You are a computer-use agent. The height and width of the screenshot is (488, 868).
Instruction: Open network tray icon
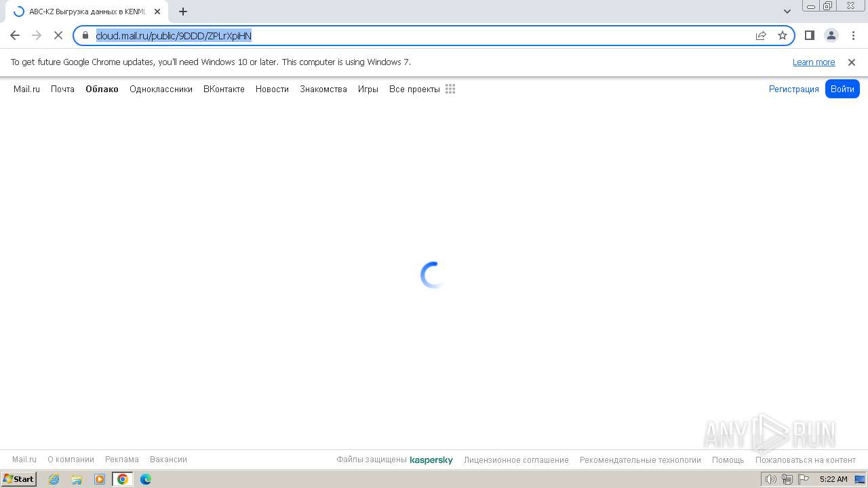tap(787, 479)
